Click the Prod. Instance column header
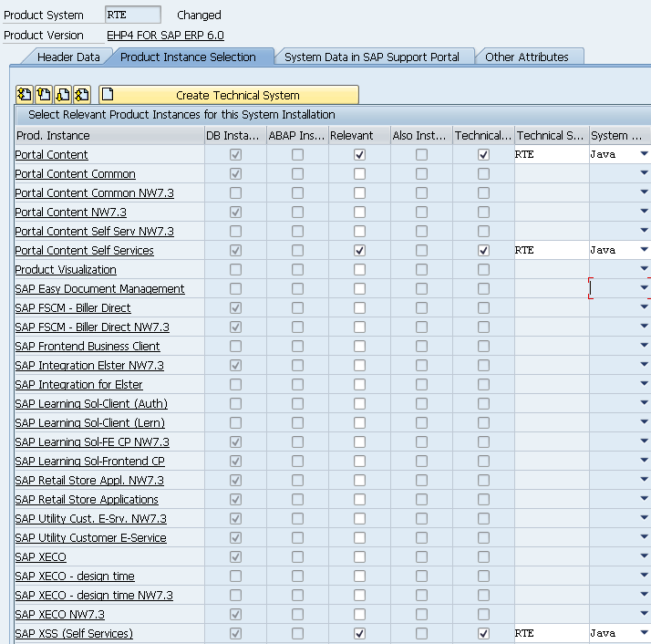The height and width of the screenshot is (644, 651). tap(109, 135)
